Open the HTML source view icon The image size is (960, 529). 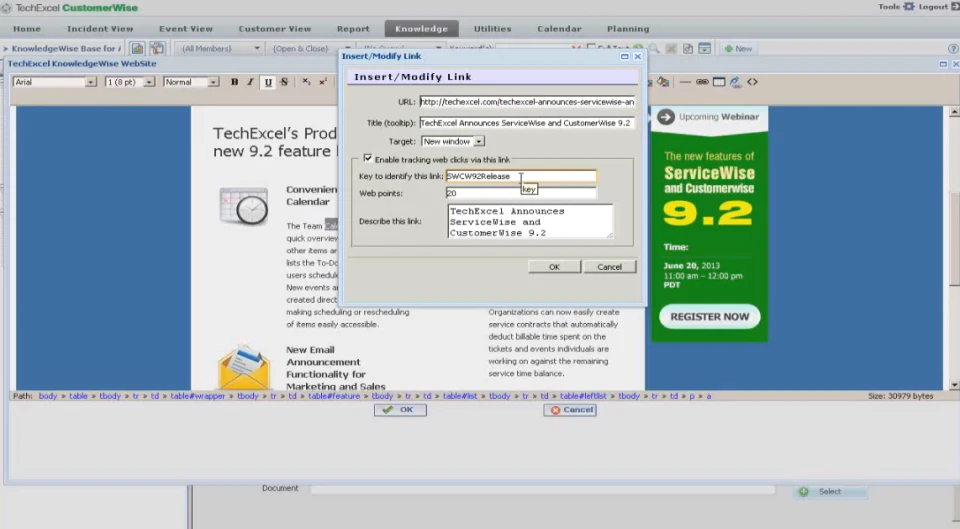(x=752, y=82)
